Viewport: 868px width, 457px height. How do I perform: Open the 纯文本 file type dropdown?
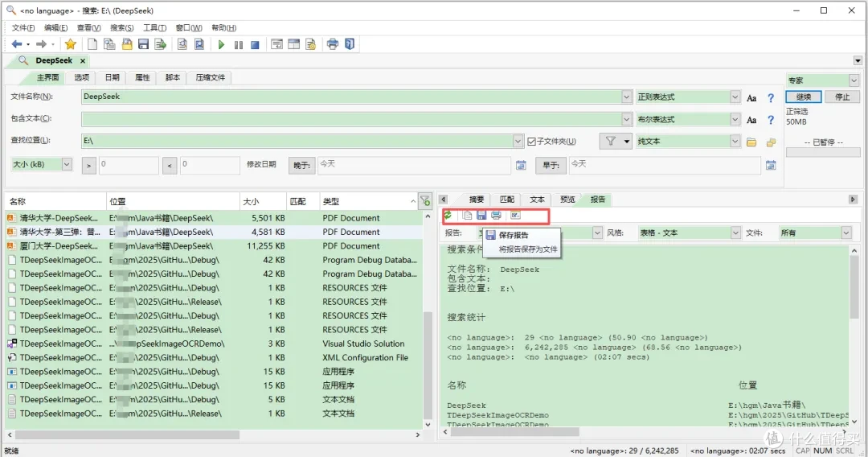(735, 142)
